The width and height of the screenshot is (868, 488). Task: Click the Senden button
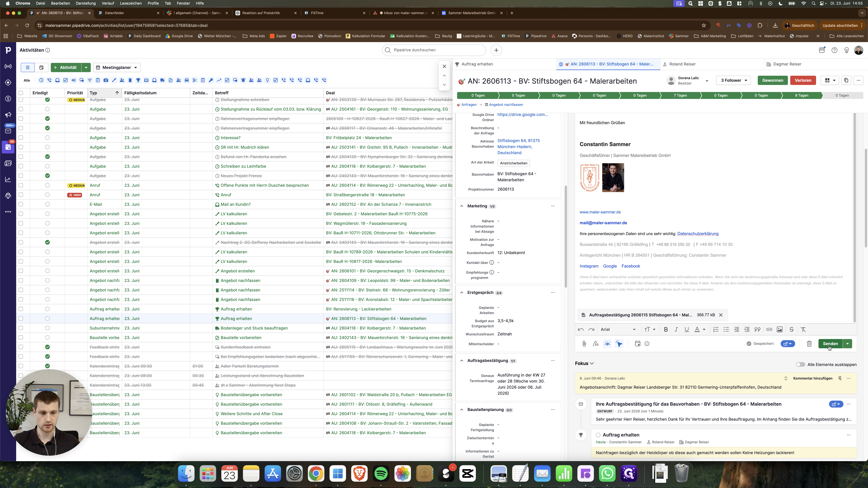[x=830, y=344]
